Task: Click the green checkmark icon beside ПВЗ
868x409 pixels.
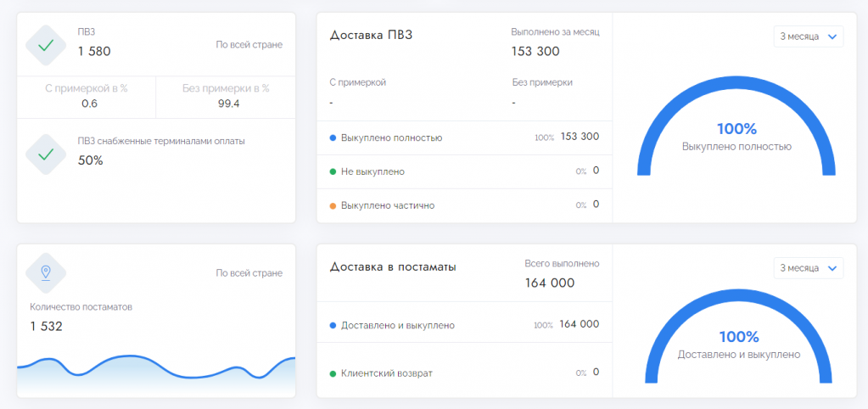Action: pyautogui.click(x=46, y=45)
